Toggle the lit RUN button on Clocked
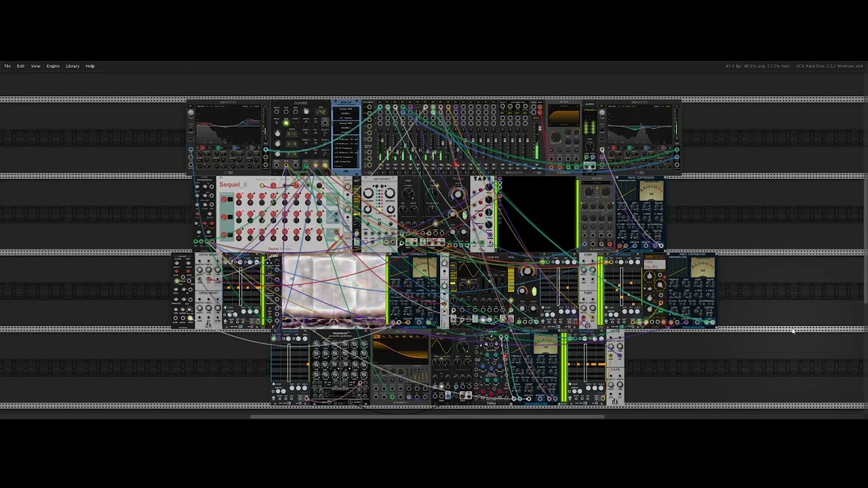 click(286, 123)
